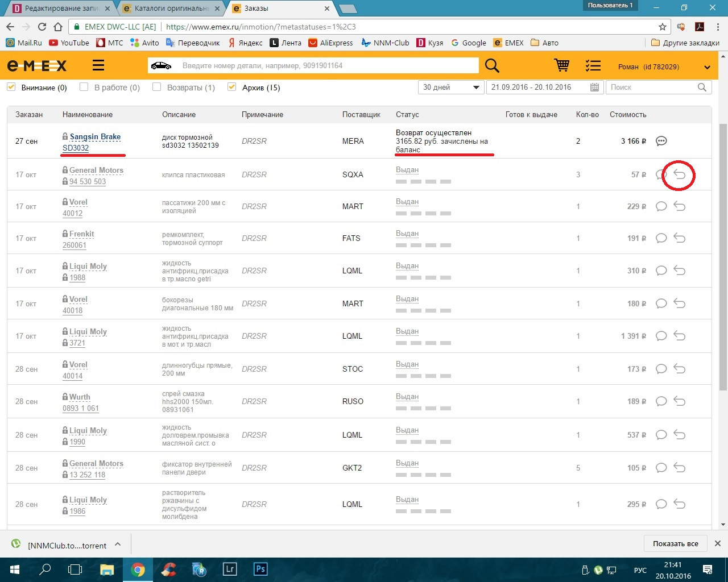Click Выдан status for Vorel 40018 row
The height and width of the screenshot is (582, 728).
[407, 299]
